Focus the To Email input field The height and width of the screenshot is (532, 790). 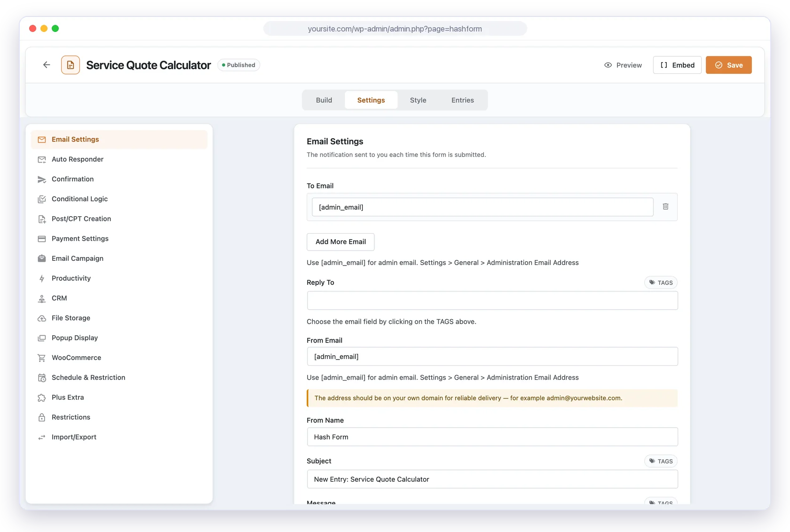(482, 207)
